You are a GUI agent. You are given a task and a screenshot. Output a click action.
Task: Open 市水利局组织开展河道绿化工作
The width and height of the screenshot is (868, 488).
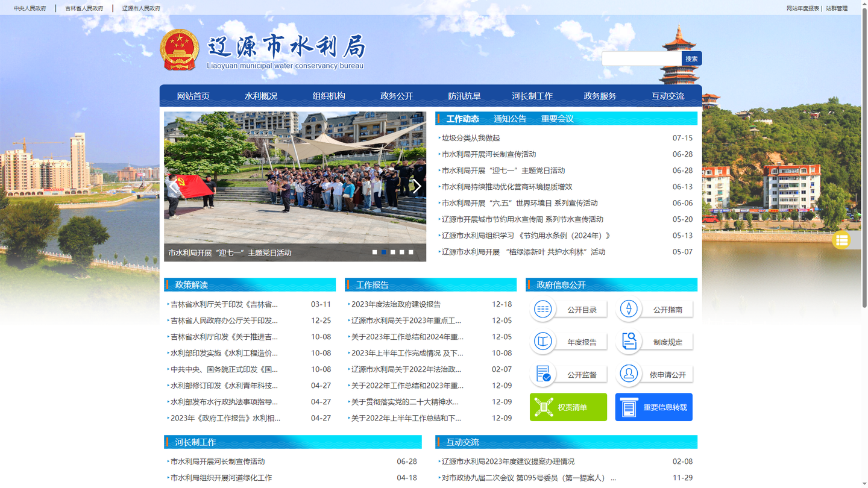(221, 478)
